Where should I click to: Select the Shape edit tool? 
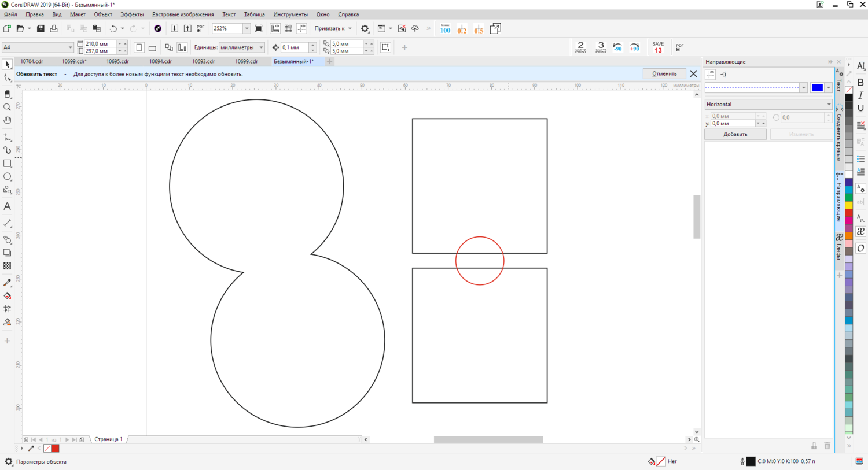[x=8, y=79]
